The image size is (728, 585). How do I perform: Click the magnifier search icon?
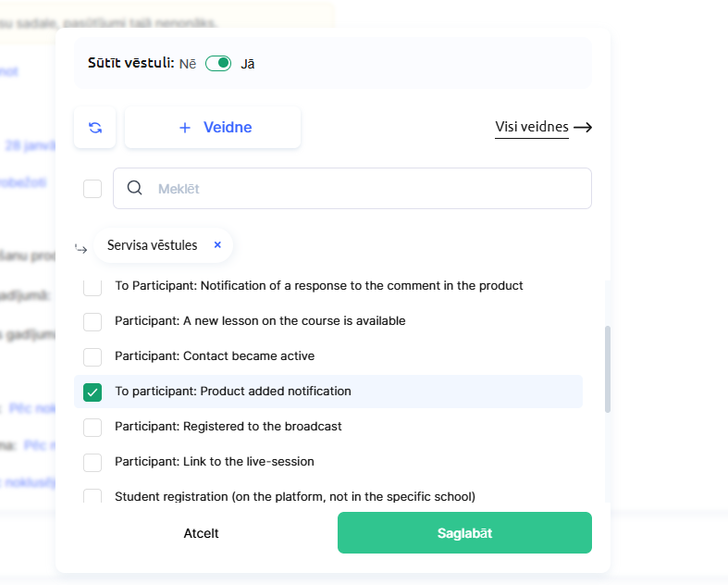[135, 188]
